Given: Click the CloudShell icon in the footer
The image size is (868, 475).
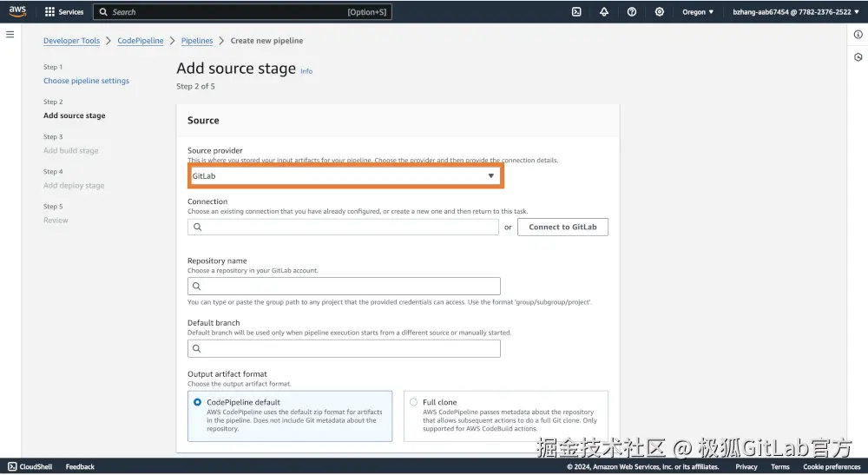Looking at the screenshot, I should [x=12, y=466].
